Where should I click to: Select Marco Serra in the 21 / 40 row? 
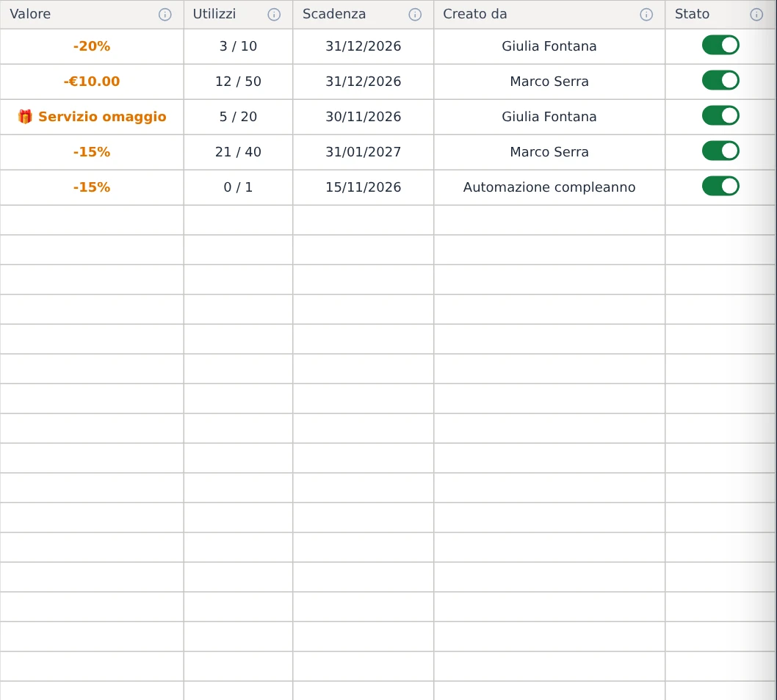tap(549, 152)
